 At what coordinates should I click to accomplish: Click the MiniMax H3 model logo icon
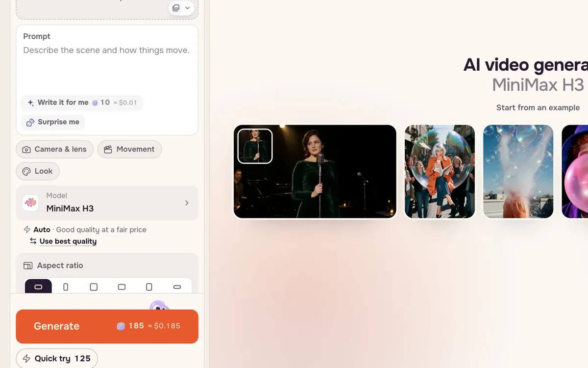(x=30, y=203)
